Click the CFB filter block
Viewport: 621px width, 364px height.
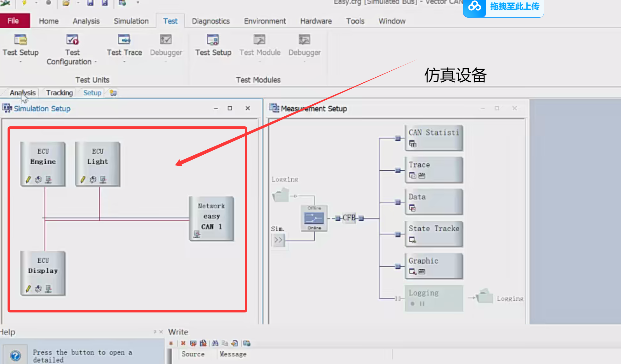pos(349,218)
